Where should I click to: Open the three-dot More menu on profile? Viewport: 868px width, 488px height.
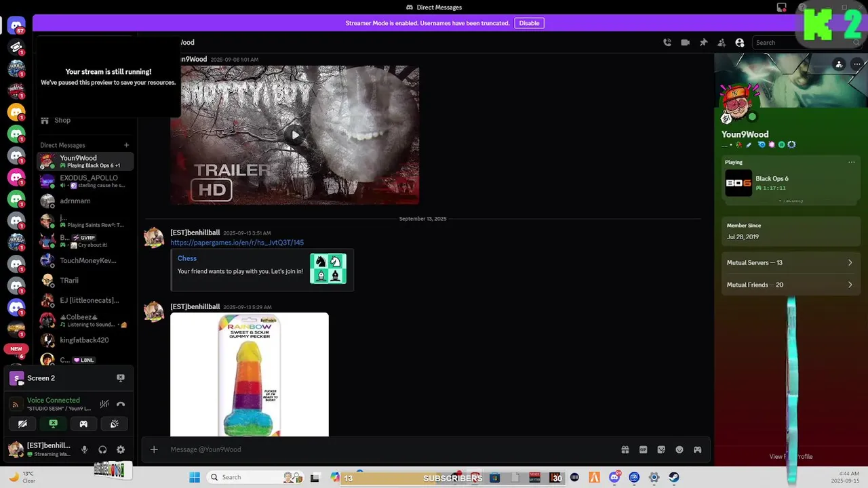click(857, 64)
